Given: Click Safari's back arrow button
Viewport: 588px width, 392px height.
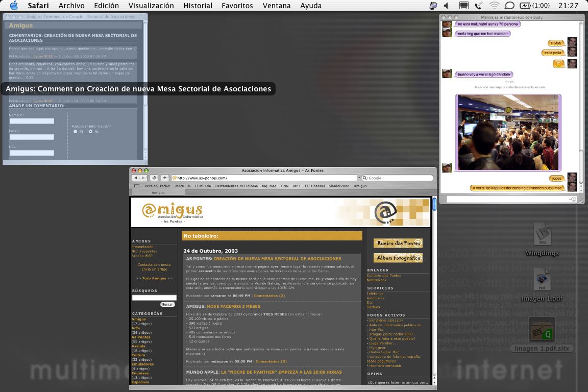Looking at the screenshot, I should coord(136,178).
